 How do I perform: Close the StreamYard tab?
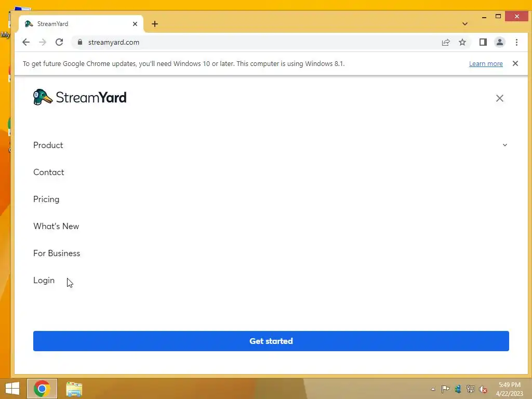135,24
